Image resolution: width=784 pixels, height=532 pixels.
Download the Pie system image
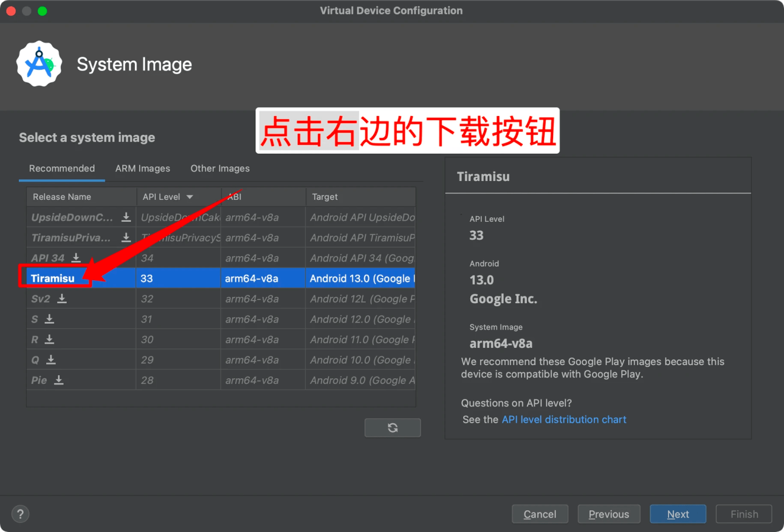59,380
